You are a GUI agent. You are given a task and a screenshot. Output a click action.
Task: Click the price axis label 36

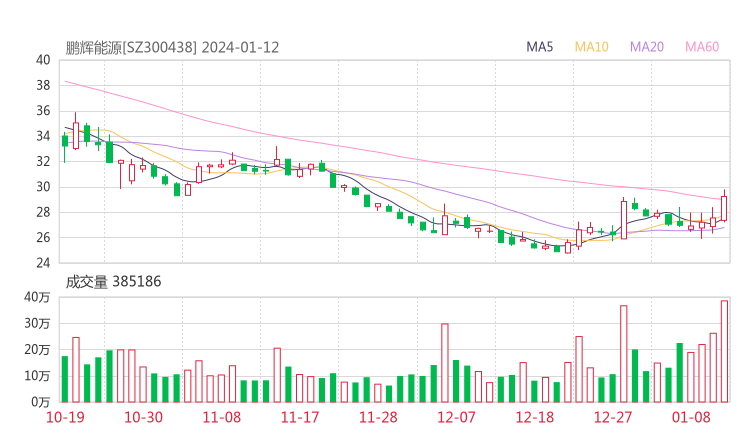click(43, 111)
